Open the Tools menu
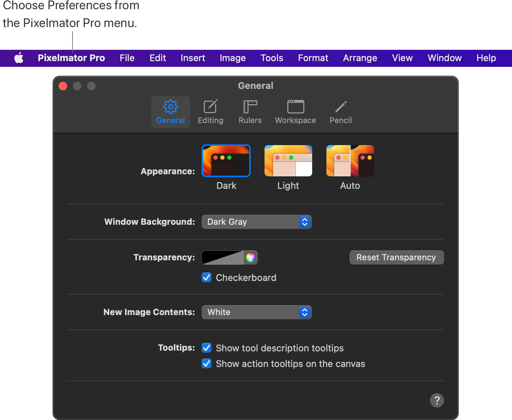The image size is (512, 420). pos(272,58)
